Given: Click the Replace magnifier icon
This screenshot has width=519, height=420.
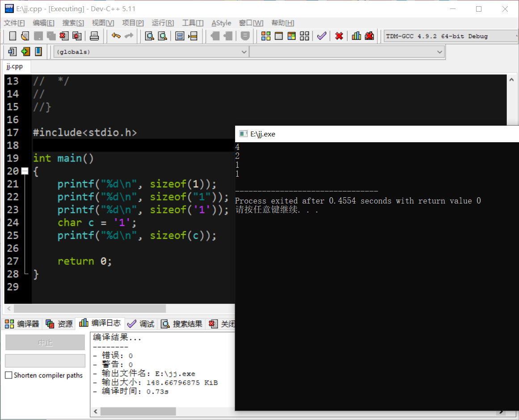Looking at the screenshot, I should [163, 36].
